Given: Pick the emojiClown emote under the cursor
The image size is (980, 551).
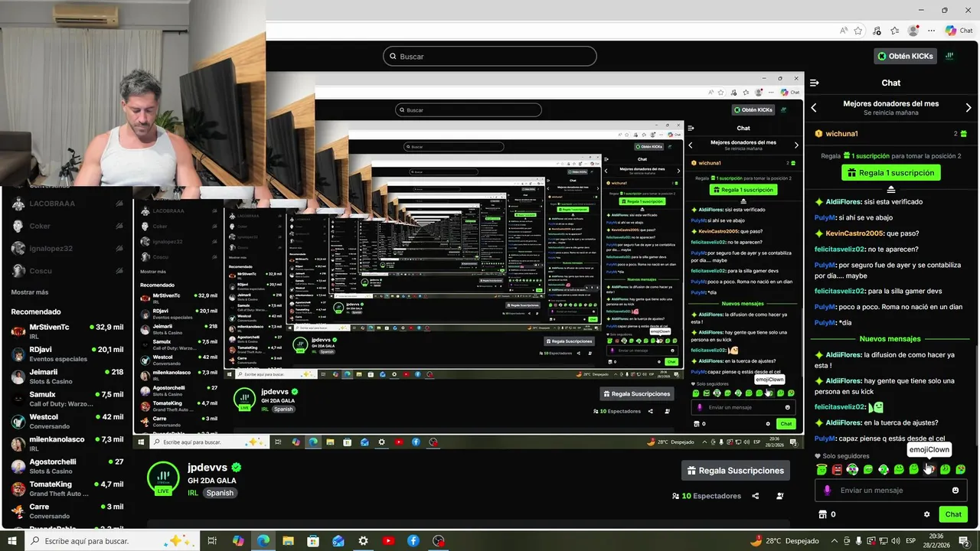Looking at the screenshot, I should pyautogui.click(x=929, y=469).
